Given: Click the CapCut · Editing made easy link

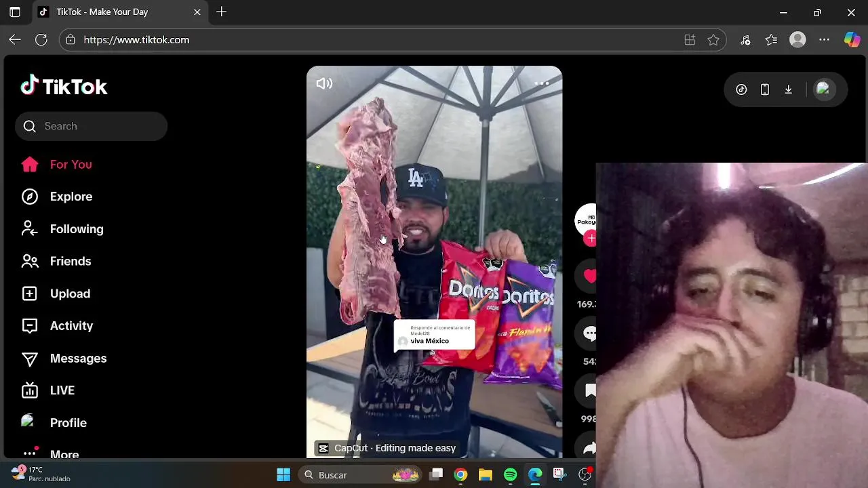Looking at the screenshot, I should pos(387,448).
